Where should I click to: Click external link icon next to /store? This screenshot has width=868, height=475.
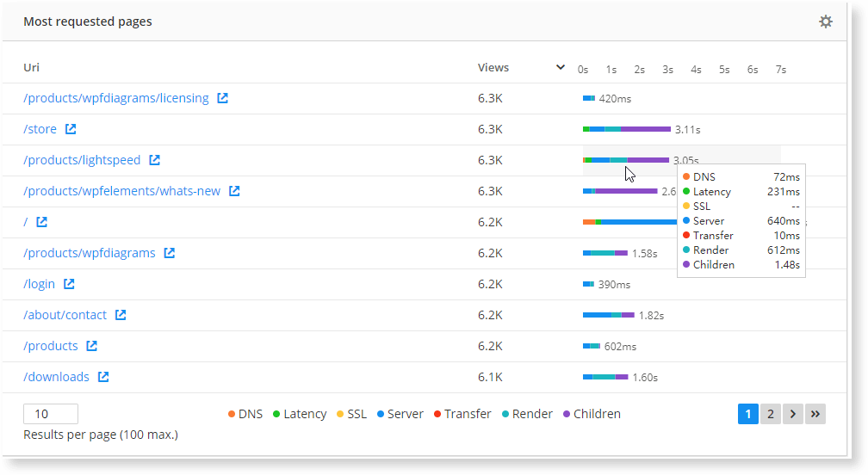pyautogui.click(x=71, y=129)
